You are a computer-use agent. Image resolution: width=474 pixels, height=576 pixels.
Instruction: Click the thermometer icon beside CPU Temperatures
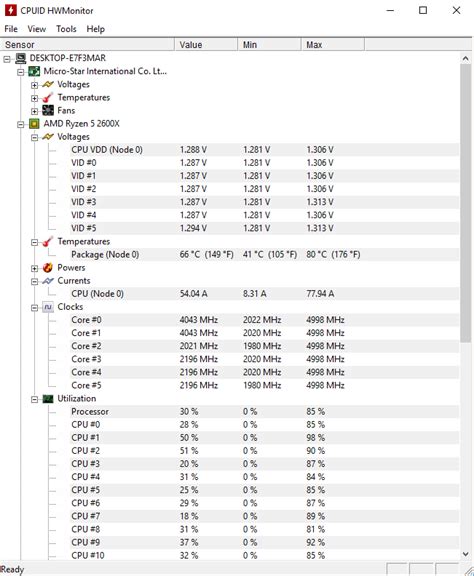pyautogui.click(x=48, y=242)
